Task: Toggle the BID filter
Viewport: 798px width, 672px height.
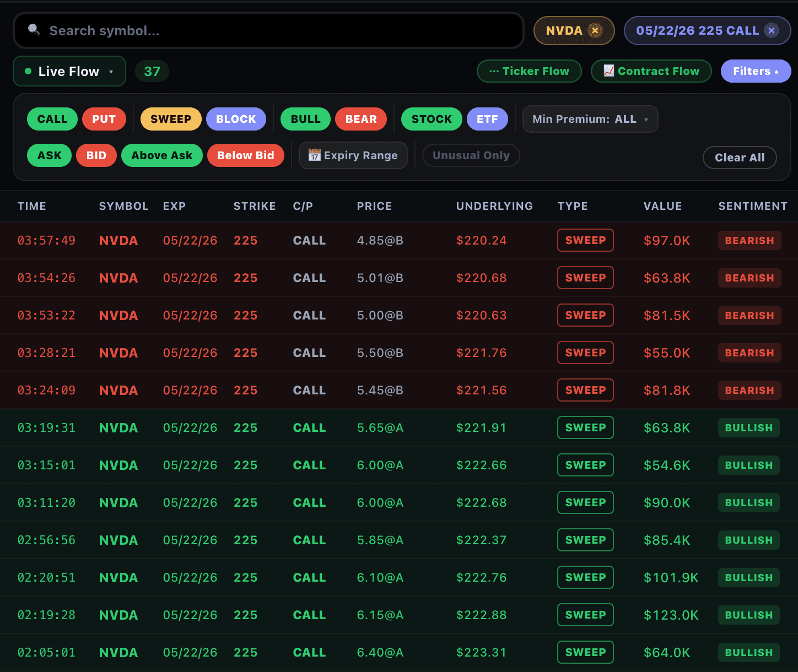Action: click(x=96, y=155)
